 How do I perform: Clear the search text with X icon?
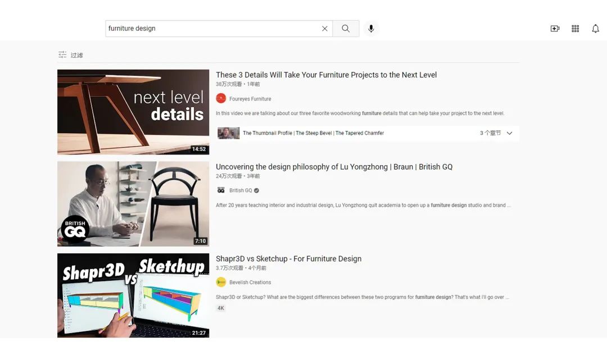(x=324, y=29)
